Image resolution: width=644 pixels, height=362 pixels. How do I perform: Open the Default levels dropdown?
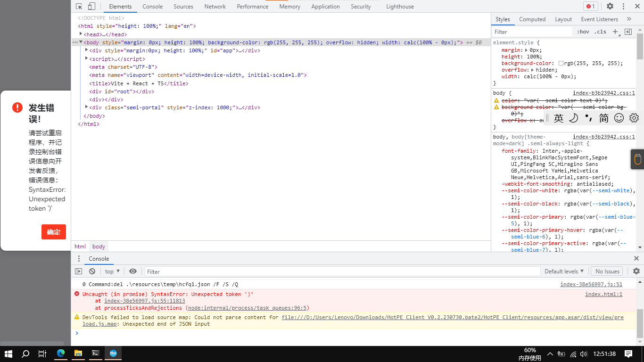click(x=564, y=271)
